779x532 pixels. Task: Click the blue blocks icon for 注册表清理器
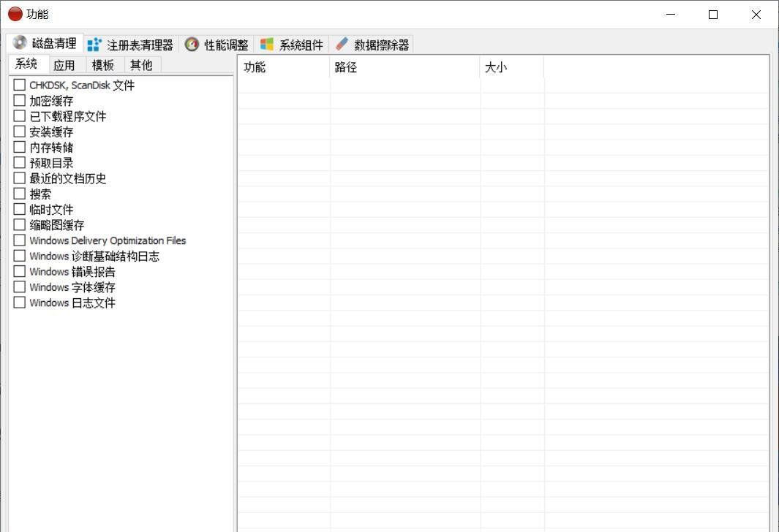point(94,45)
